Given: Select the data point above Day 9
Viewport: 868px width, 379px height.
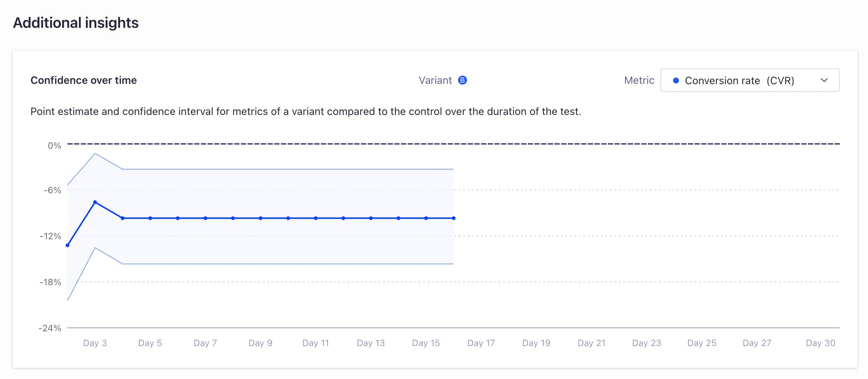Looking at the screenshot, I should coord(261,218).
